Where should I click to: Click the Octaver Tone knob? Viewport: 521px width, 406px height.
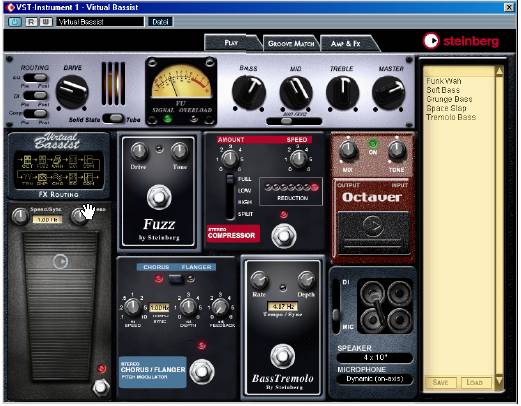(x=396, y=149)
